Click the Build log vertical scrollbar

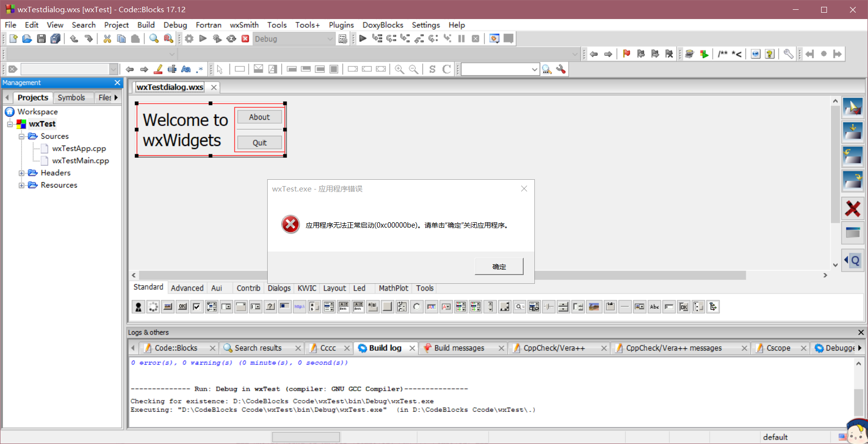pos(859,402)
